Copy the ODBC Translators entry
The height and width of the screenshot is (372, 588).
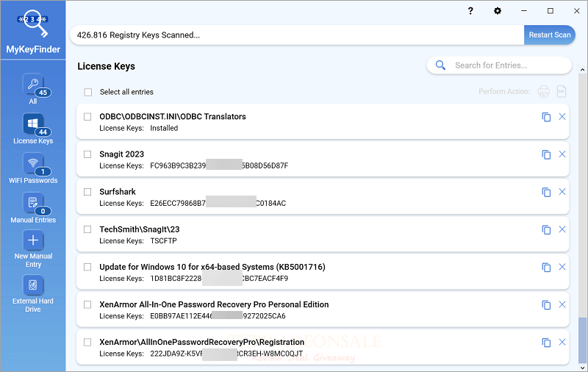[546, 117]
